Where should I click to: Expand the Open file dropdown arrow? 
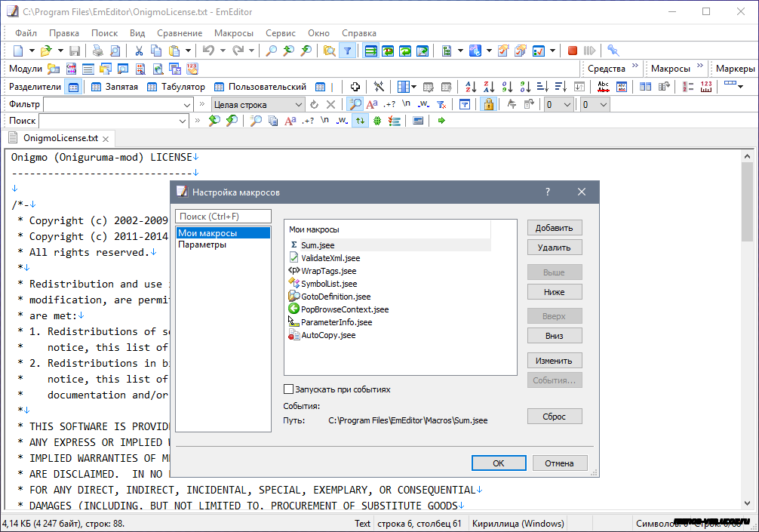point(60,51)
